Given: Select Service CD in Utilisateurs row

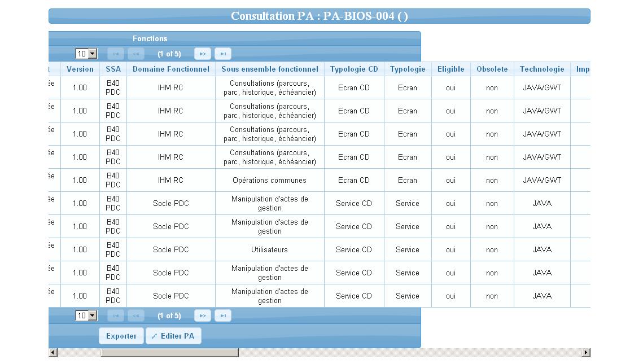Looking at the screenshot, I should click(x=354, y=249).
